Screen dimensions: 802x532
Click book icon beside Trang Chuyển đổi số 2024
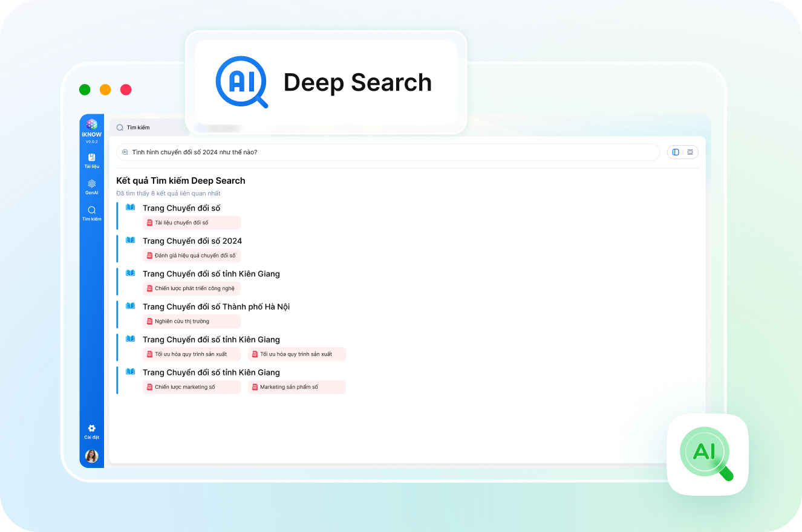tap(130, 240)
